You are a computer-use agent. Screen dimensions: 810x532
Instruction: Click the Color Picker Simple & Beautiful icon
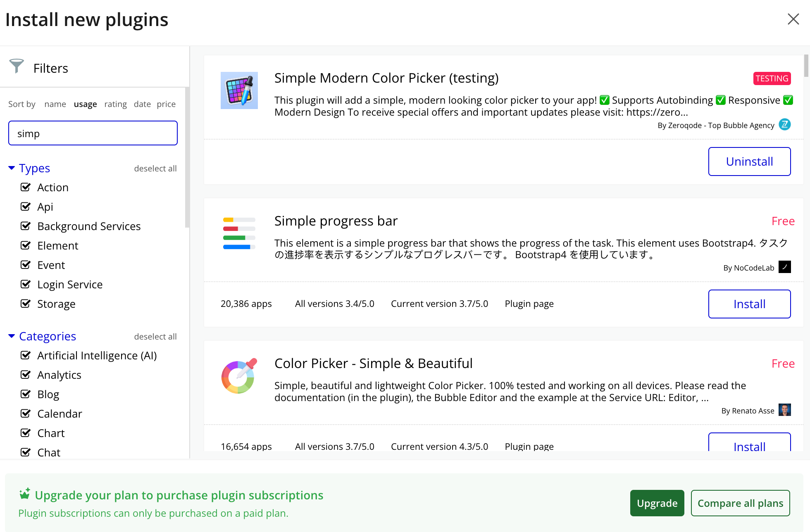coord(239,376)
